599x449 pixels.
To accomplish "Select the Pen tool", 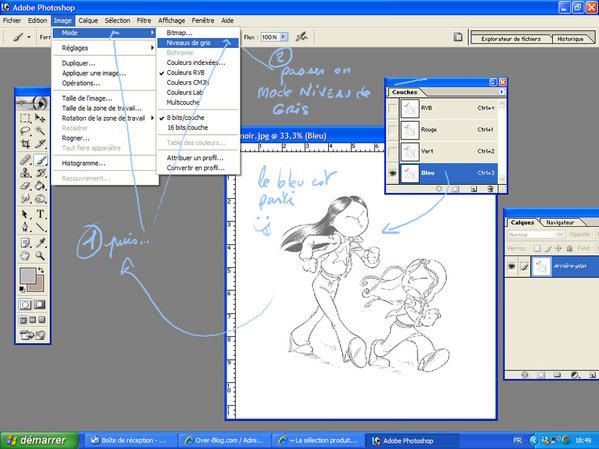I will tap(25, 227).
